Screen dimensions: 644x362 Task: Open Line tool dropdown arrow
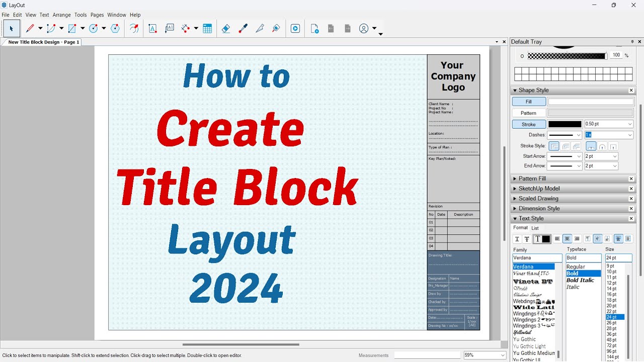click(x=40, y=29)
